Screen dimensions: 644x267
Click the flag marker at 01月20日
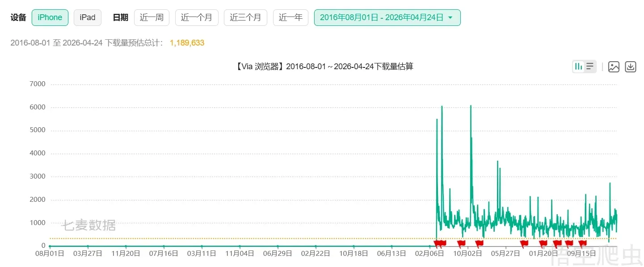coord(543,244)
